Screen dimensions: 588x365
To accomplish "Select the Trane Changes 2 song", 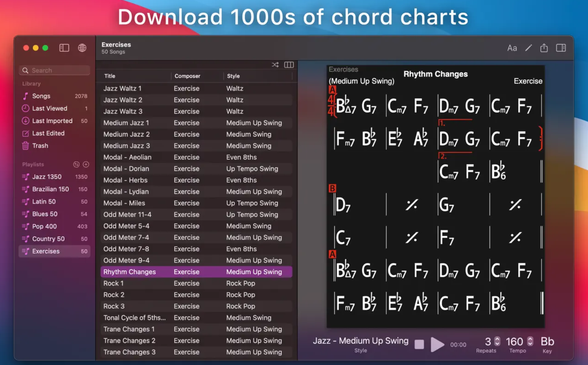I will (196, 341).
